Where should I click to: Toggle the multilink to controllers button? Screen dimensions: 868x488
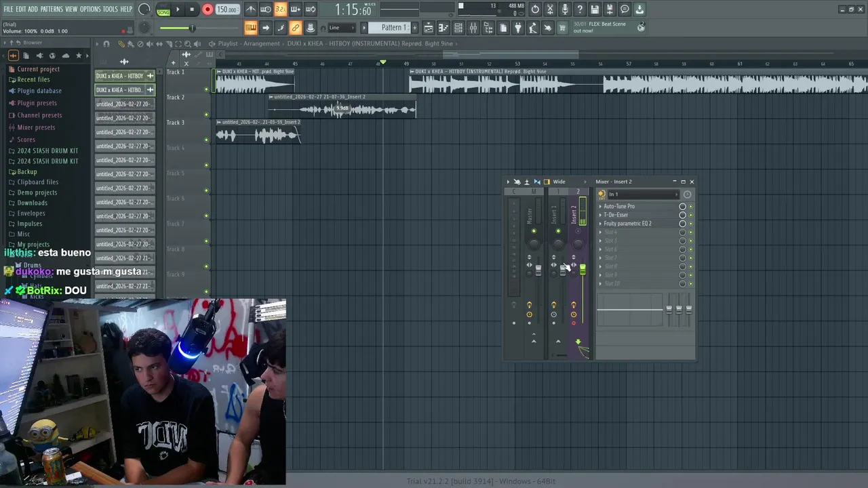pos(311,28)
